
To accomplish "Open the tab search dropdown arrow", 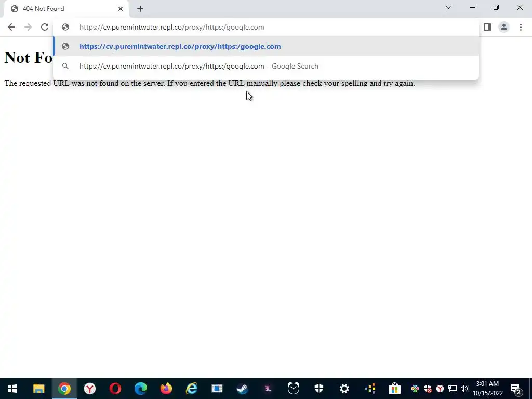I will click(448, 7).
